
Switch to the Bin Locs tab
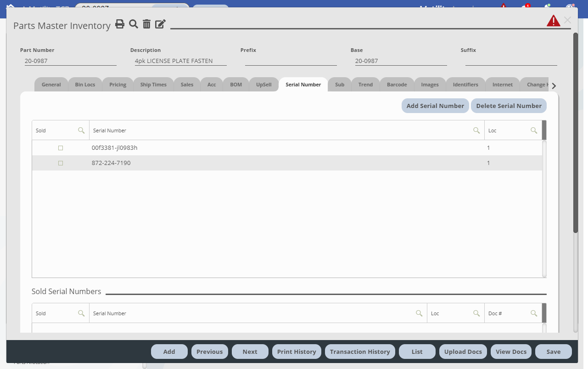(85, 84)
